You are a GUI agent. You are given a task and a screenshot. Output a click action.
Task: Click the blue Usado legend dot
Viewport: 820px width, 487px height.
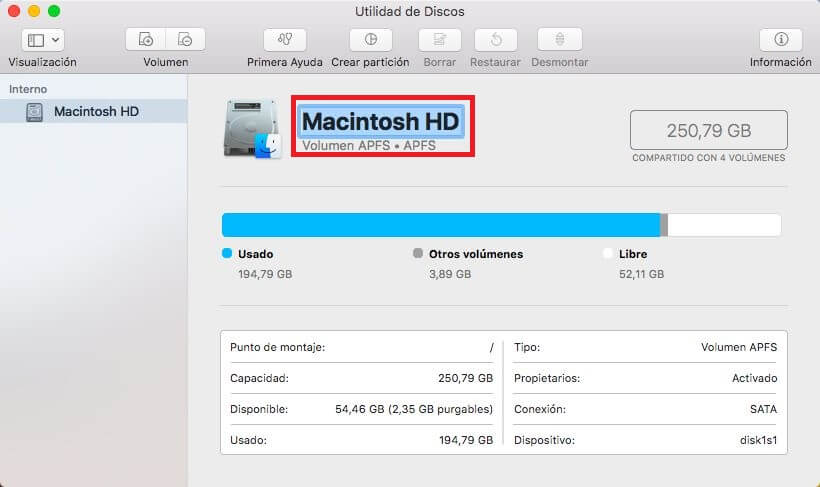(x=227, y=253)
